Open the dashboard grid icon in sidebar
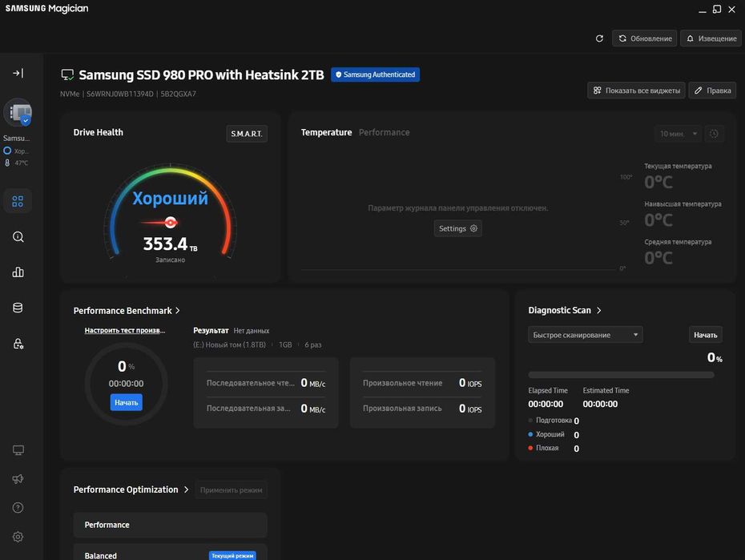745x560 pixels. coord(18,201)
